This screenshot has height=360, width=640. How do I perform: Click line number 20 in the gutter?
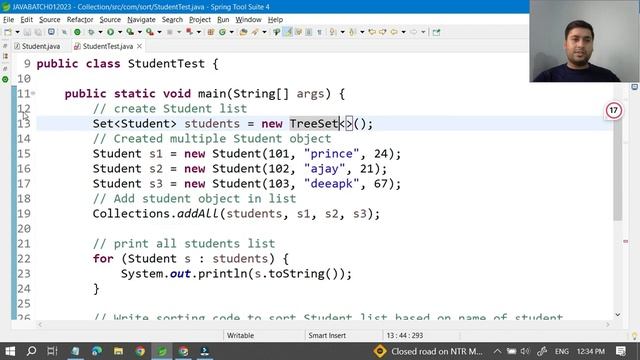pos(24,229)
